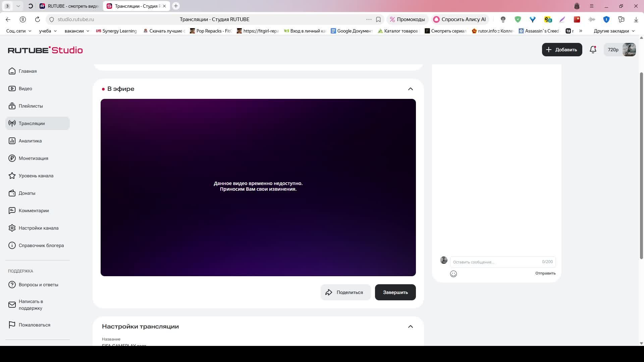The image size is (644, 362).
Task: Open Другие закладки dropdown
Action: click(614, 31)
